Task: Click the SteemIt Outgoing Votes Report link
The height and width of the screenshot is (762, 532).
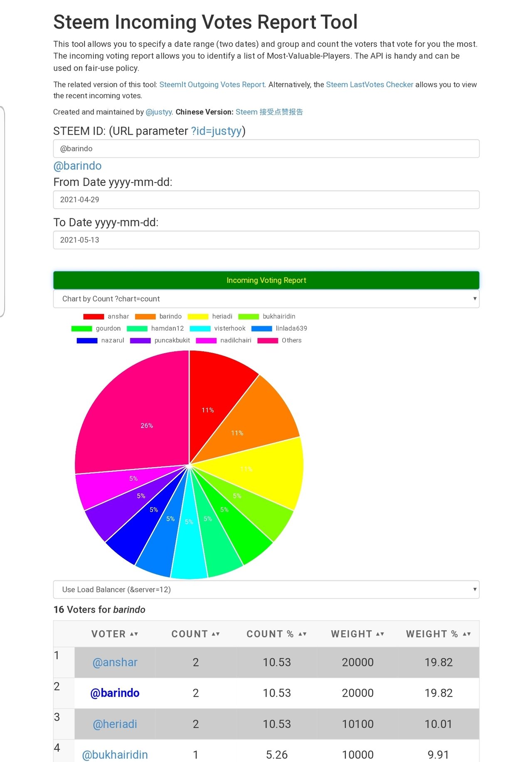Action: 212,84
